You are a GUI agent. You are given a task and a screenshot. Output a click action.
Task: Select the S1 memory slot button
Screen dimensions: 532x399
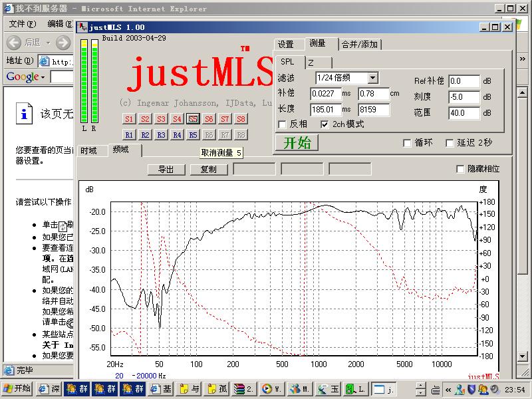pos(129,119)
